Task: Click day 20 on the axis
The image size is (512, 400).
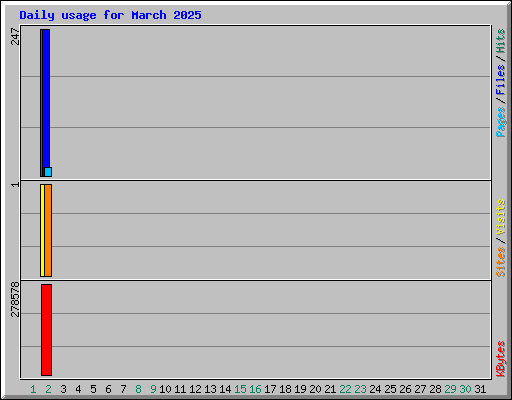Action: pos(315,389)
